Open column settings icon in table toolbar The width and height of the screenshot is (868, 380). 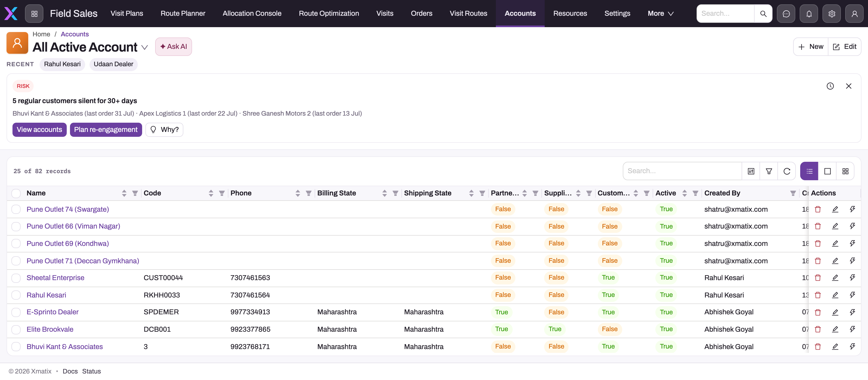(751, 171)
